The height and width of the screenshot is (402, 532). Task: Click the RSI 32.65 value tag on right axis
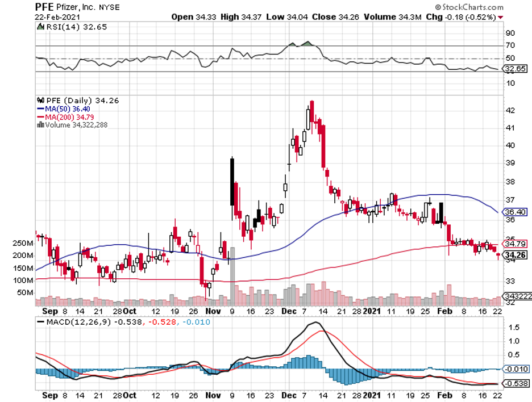click(515, 69)
